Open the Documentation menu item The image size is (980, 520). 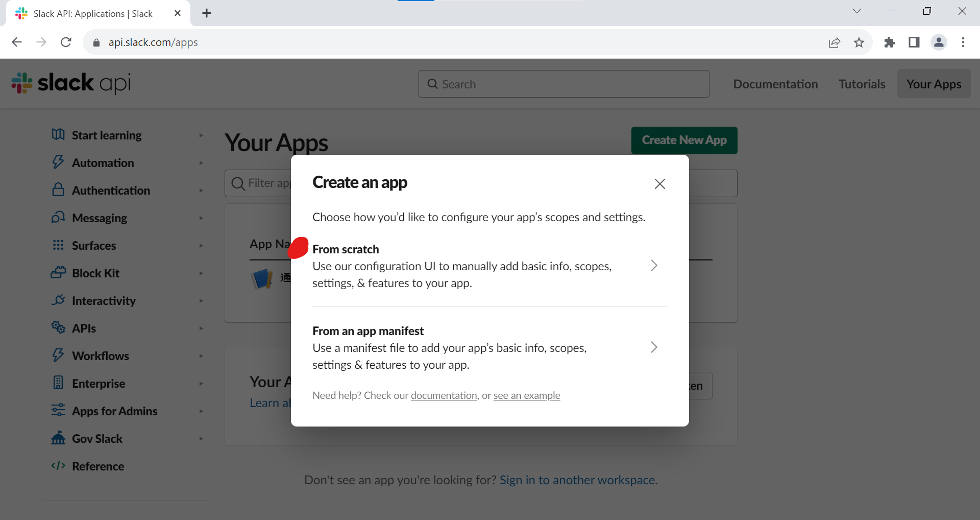coord(775,84)
